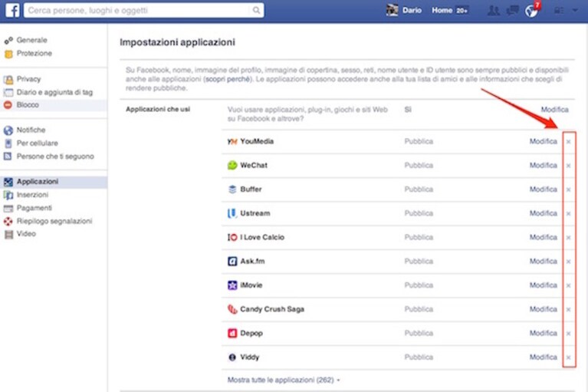Click the WeChat app icon
The height and width of the screenshot is (392, 588).
[232, 166]
